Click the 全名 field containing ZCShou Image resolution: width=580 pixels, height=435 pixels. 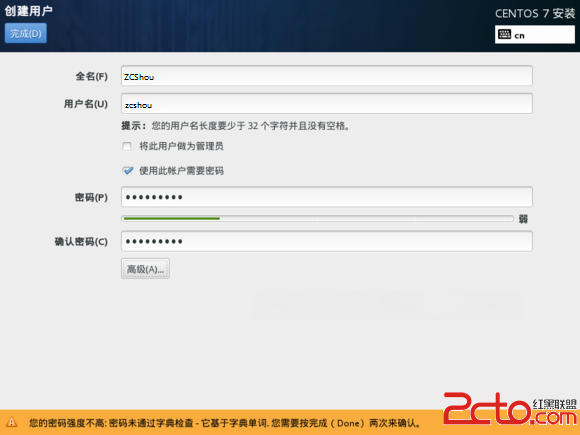click(x=327, y=76)
